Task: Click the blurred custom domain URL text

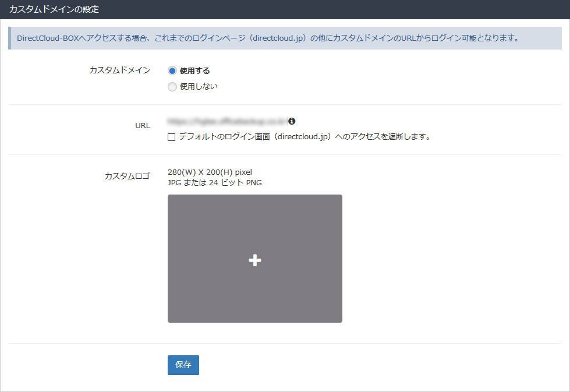Action: coord(227,121)
